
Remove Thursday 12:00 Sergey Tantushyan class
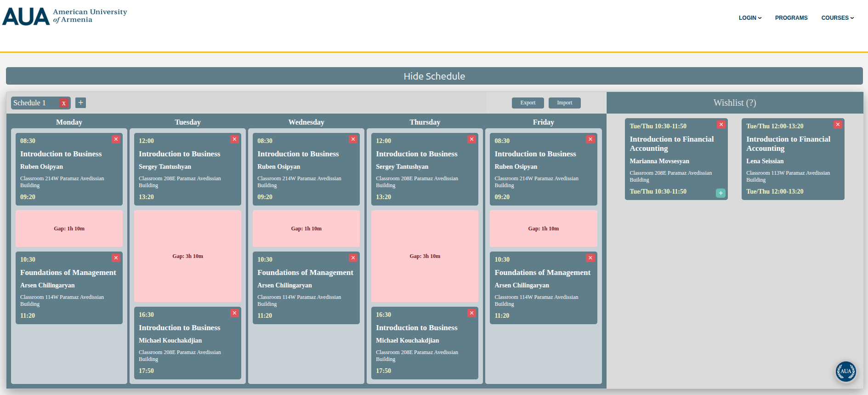(471, 139)
